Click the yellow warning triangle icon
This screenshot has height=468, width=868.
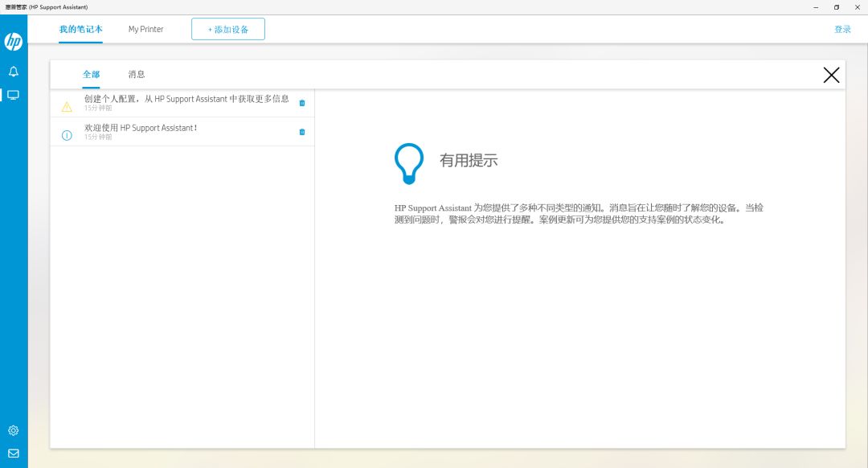[x=67, y=107]
